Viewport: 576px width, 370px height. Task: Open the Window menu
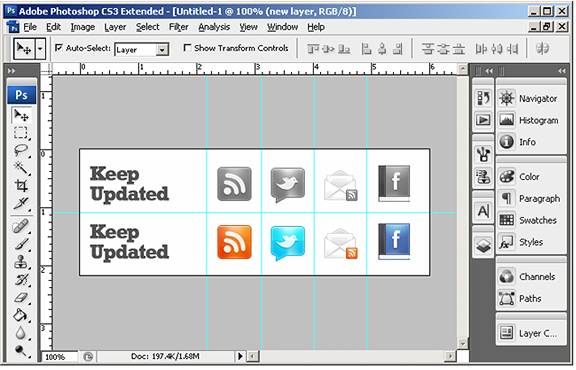point(282,27)
